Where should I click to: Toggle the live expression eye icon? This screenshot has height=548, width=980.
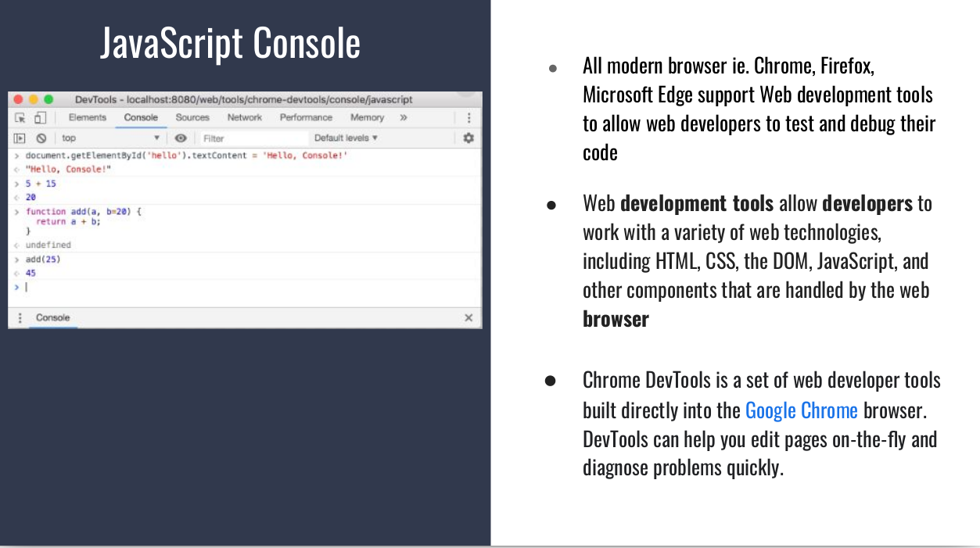[x=181, y=138]
